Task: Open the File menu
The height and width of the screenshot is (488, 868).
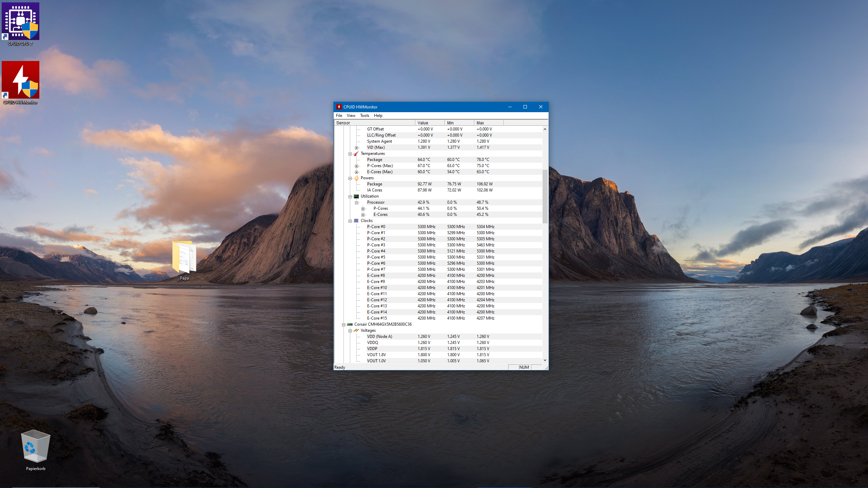Action: point(339,116)
